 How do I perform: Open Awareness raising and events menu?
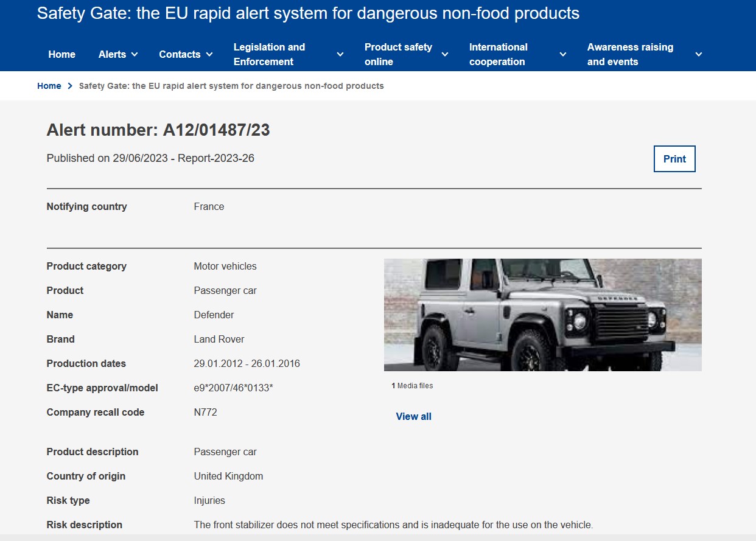[630, 54]
